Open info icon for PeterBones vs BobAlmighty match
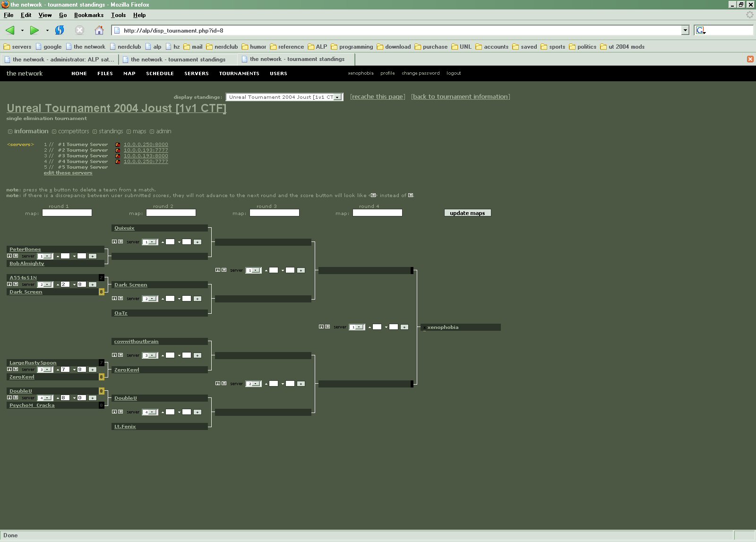The width and height of the screenshot is (756, 542). pyautogui.click(x=9, y=256)
